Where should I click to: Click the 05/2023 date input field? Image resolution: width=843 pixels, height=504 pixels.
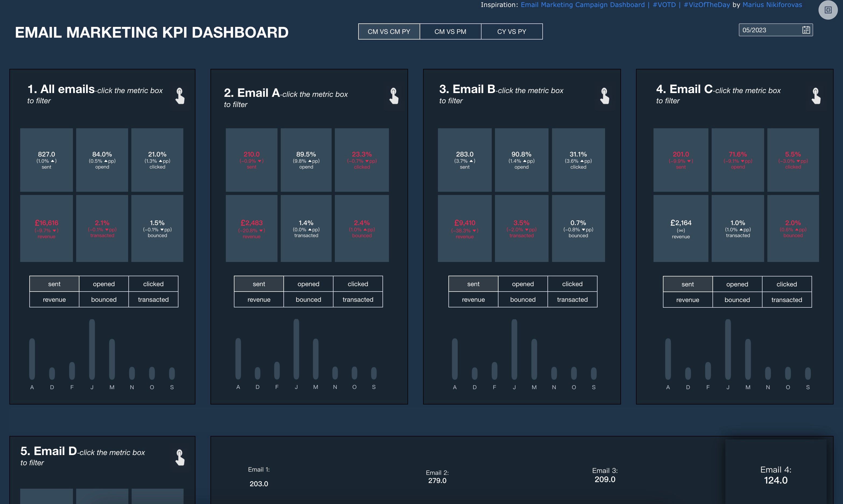pos(775,30)
